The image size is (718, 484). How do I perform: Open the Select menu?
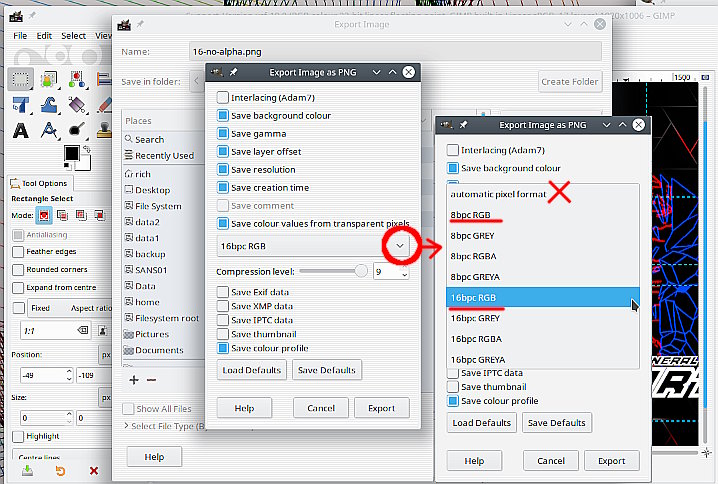(73, 36)
